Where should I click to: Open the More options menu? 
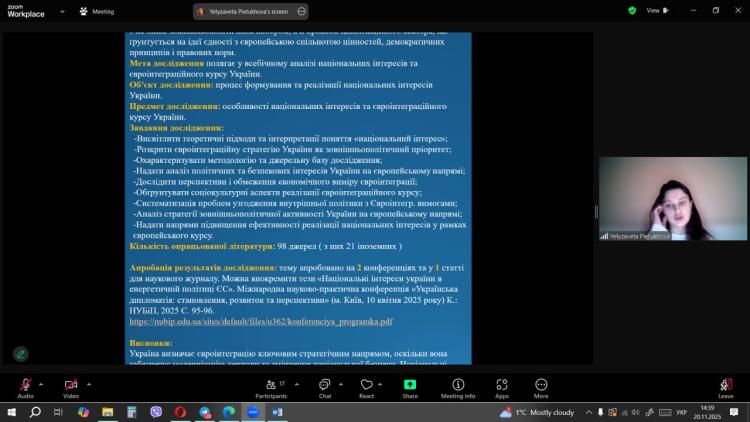(541, 388)
